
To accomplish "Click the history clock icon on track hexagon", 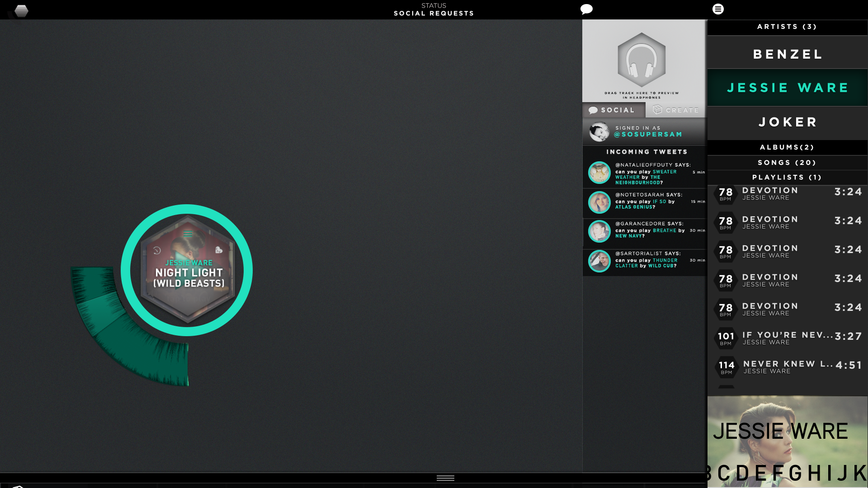I will click(x=157, y=250).
